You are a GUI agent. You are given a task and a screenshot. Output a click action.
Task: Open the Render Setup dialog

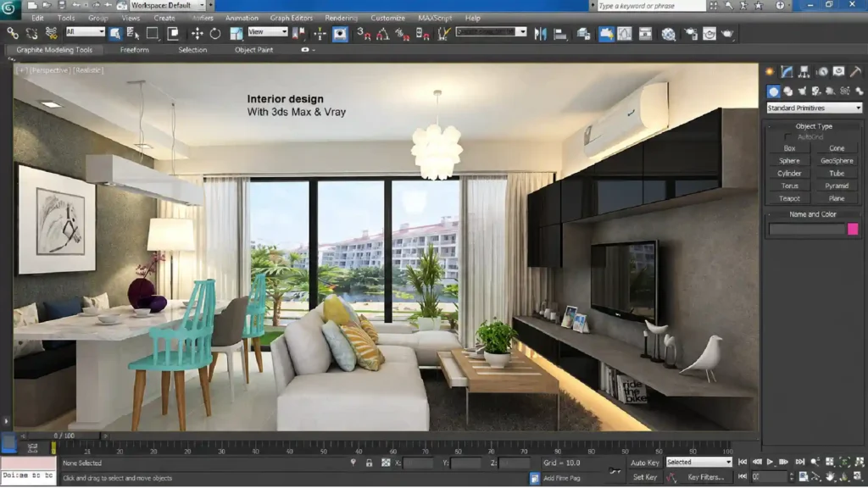click(x=691, y=34)
